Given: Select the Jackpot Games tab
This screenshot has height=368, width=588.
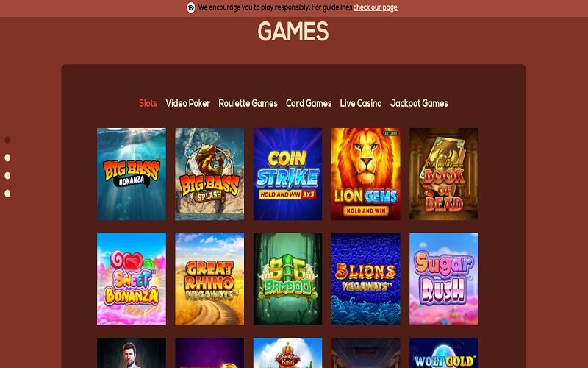Looking at the screenshot, I should tap(419, 103).
